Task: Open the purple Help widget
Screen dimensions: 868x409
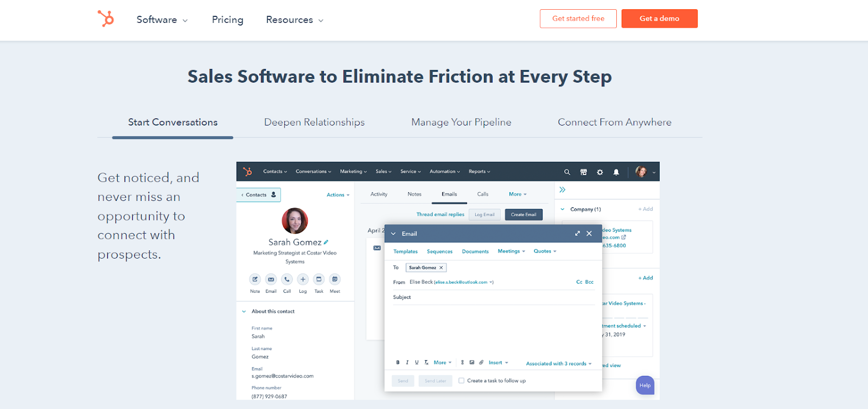Action: point(645,385)
